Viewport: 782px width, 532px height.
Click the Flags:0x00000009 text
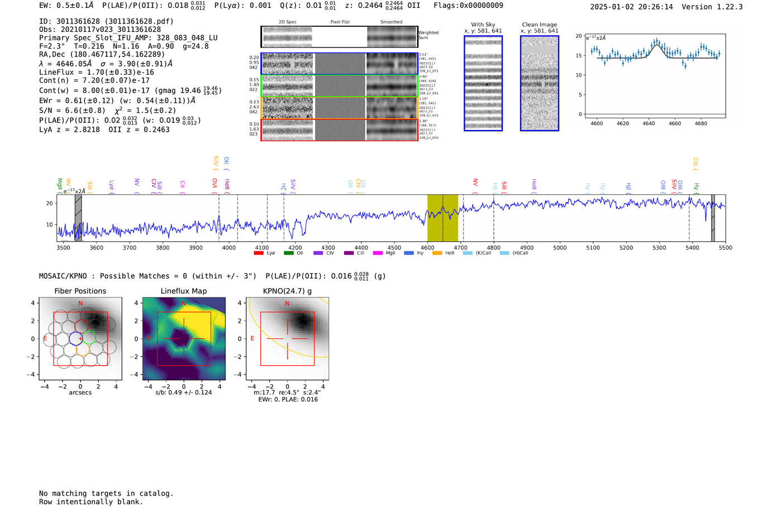(468, 6)
